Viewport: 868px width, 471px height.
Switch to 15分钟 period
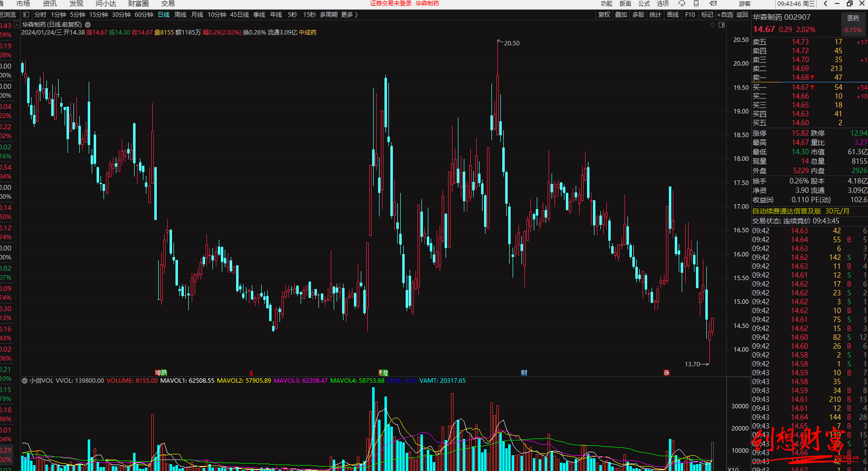click(x=99, y=15)
